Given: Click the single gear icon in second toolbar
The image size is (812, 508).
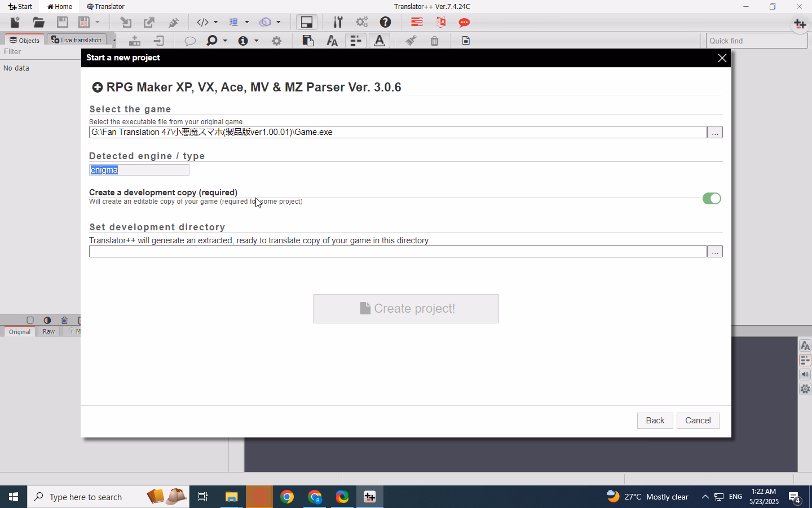Looking at the screenshot, I should tap(276, 41).
